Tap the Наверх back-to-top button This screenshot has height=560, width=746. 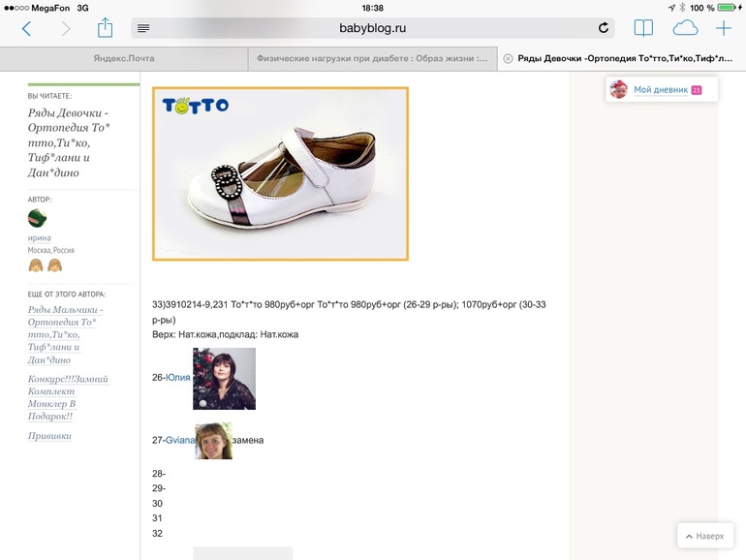tap(705, 536)
